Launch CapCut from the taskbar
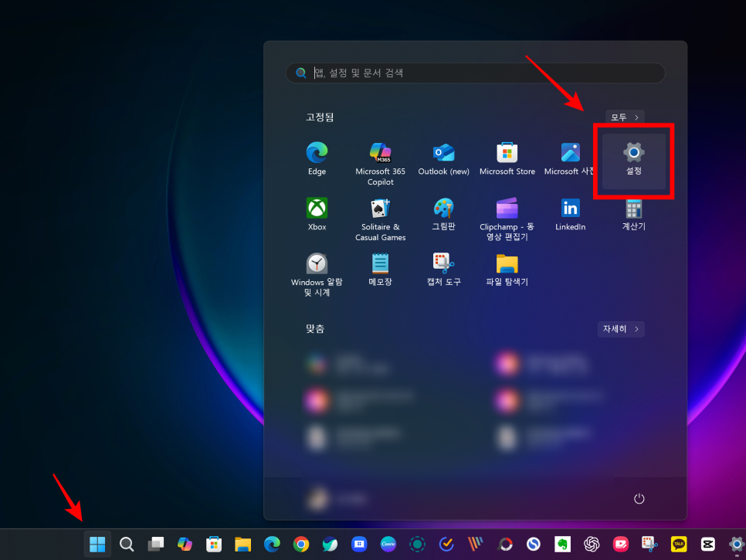Image resolution: width=746 pixels, height=560 pixels. pos(707,544)
